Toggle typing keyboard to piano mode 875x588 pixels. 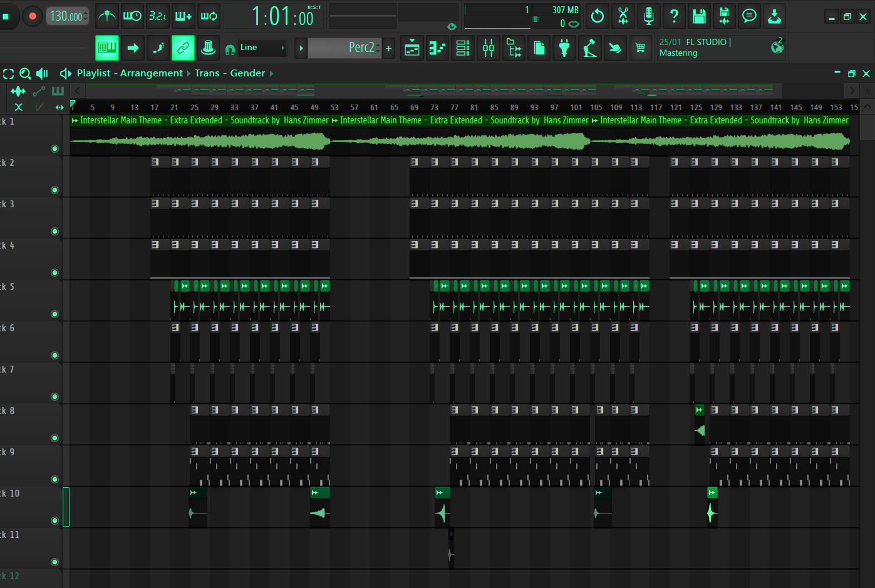coord(107,48)
